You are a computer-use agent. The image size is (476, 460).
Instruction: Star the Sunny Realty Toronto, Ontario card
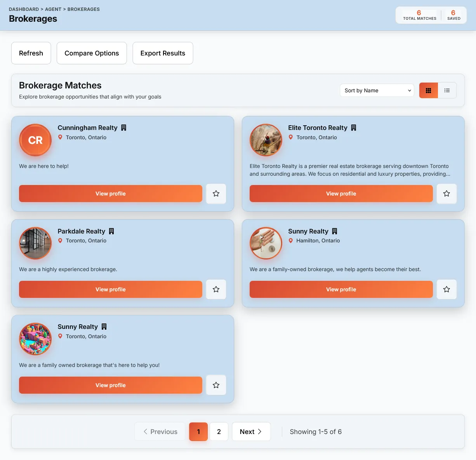216,385
